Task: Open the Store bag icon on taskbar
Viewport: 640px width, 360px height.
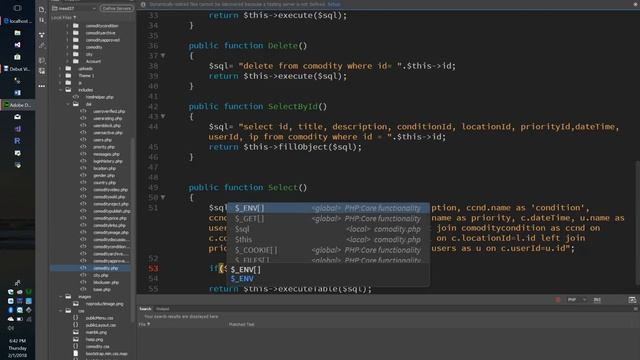Action: pos(17,57)
